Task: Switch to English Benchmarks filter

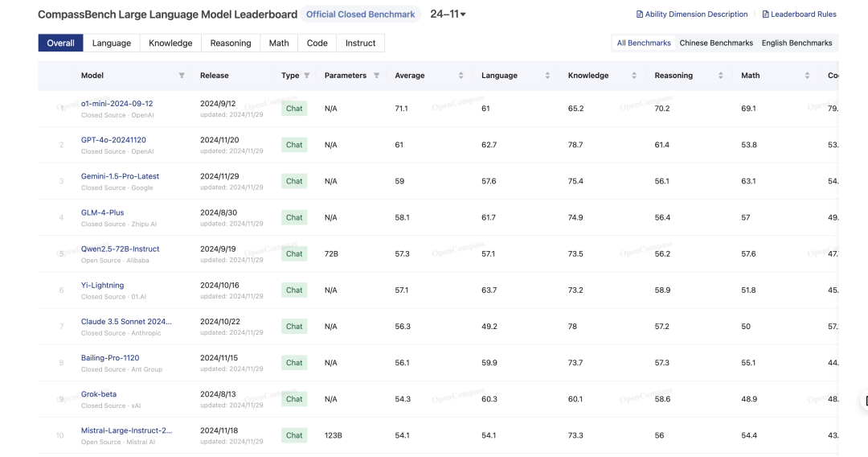Action: point(796,43)
